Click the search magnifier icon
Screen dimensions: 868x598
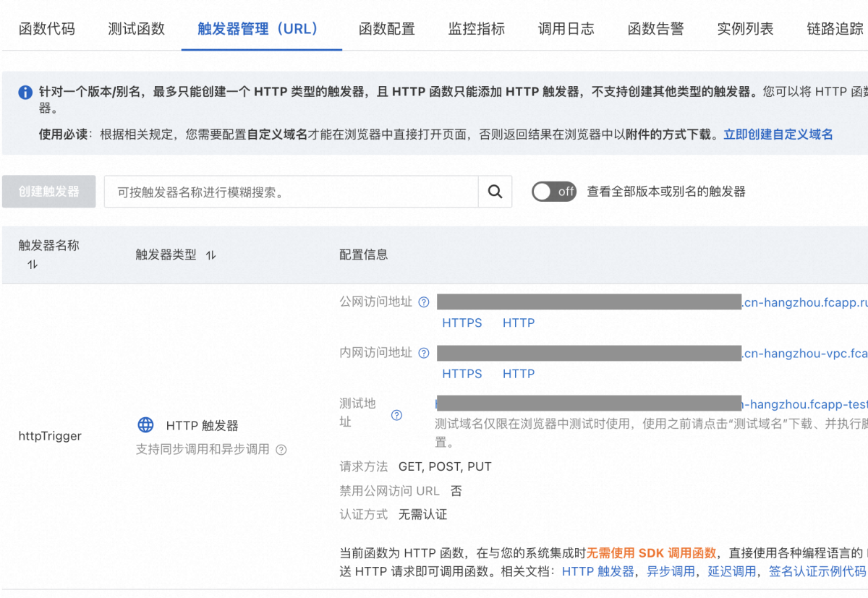(495, 191)
